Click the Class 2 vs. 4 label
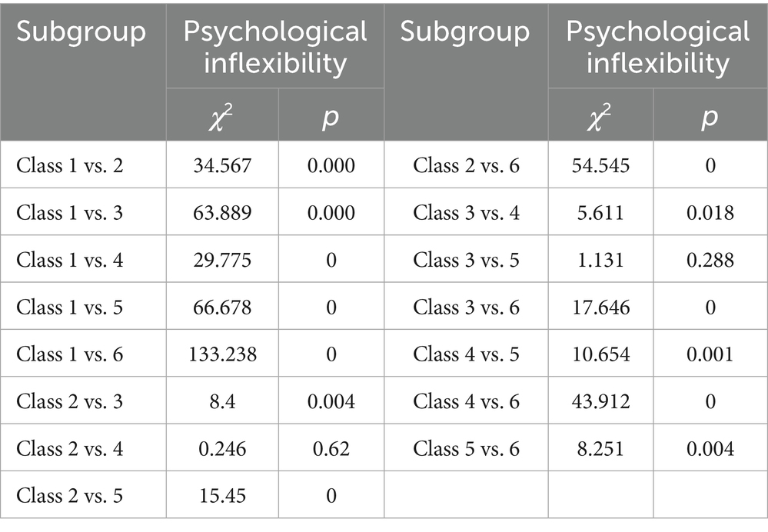The image size is (768, 532). pyautogui.click(x=70, y=447)
